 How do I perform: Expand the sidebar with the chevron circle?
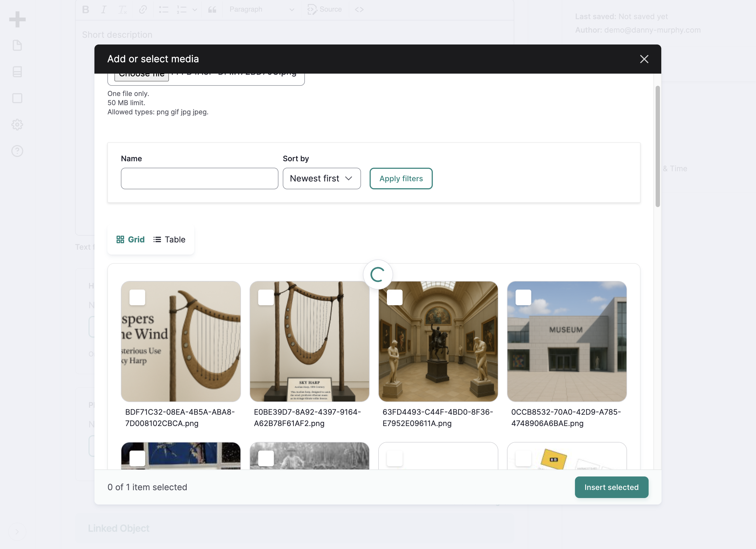tap(17, 532)
